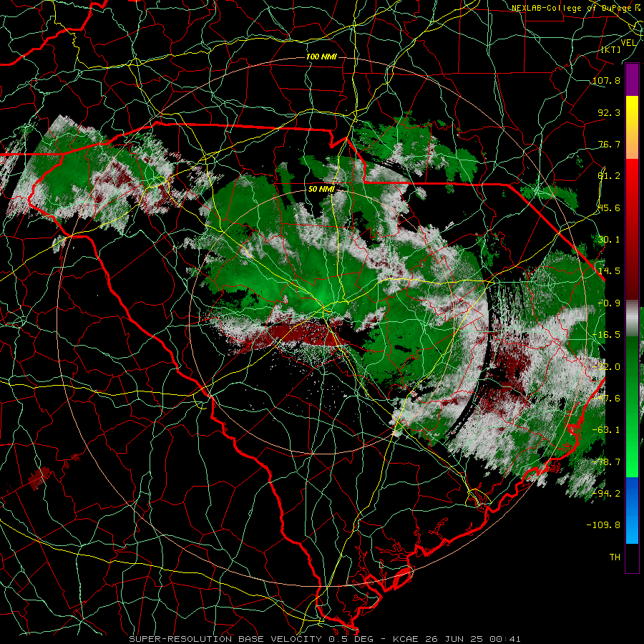Click the 92.3 scale value
Screen dimensions: 644x644
pos(609,112)
